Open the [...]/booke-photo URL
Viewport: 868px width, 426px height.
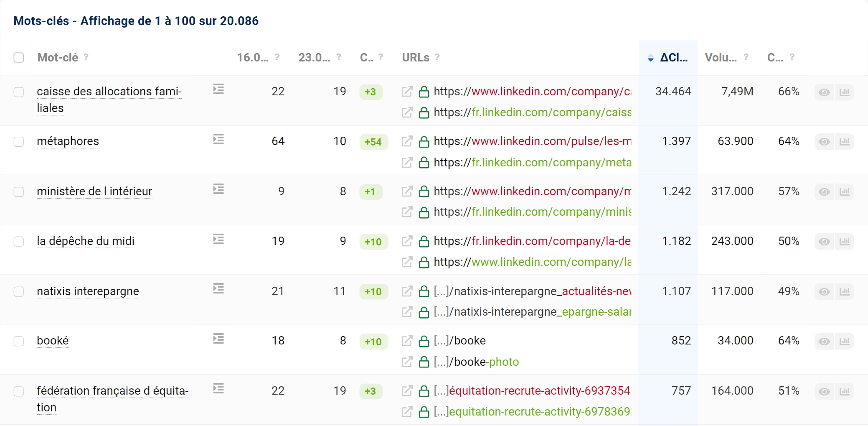coord(476,362)
